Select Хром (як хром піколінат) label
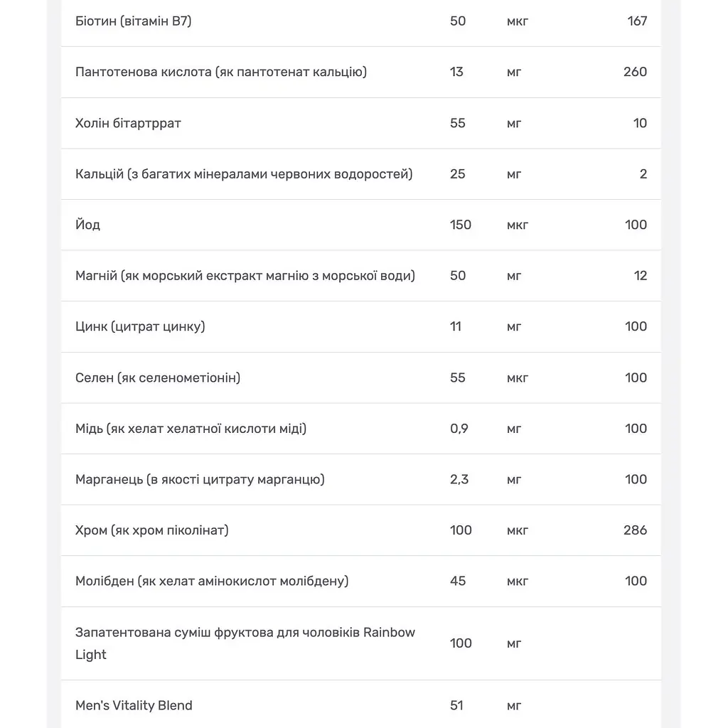 click(152, 530)
